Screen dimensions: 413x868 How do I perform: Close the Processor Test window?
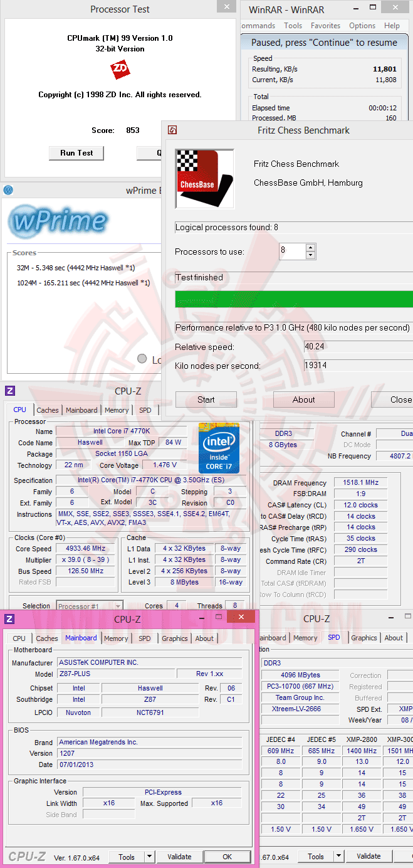[x=226, y=7]
